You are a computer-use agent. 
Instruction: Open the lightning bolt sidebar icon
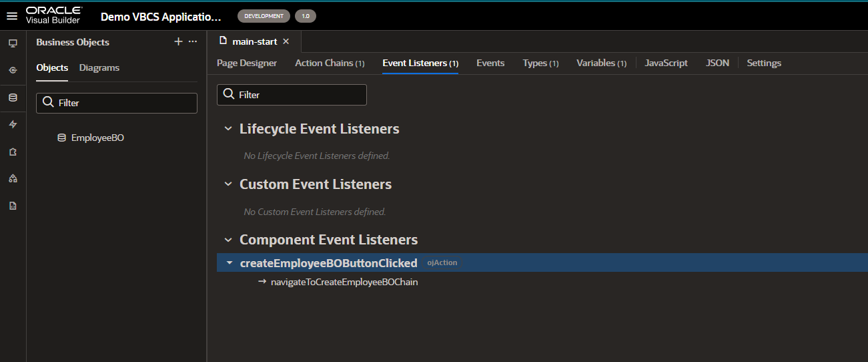pos(13,124)
